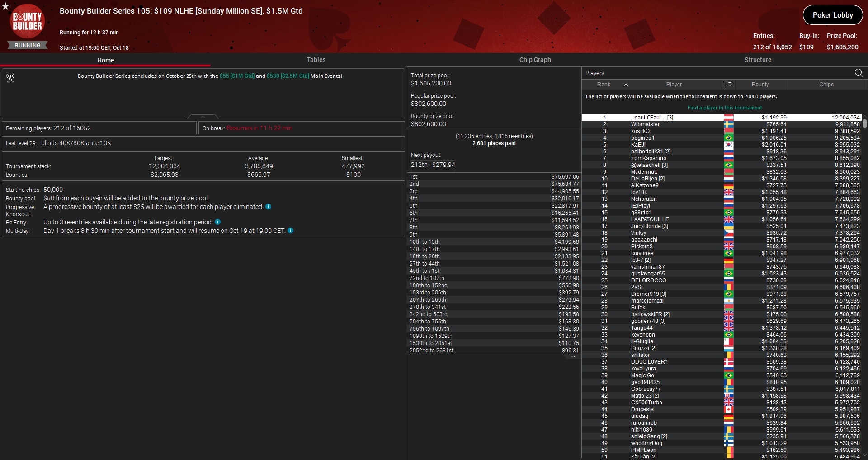The image size is (868, 460).
Task: Click PIMPLeon's country flag
Action: [x=728, y=450]
